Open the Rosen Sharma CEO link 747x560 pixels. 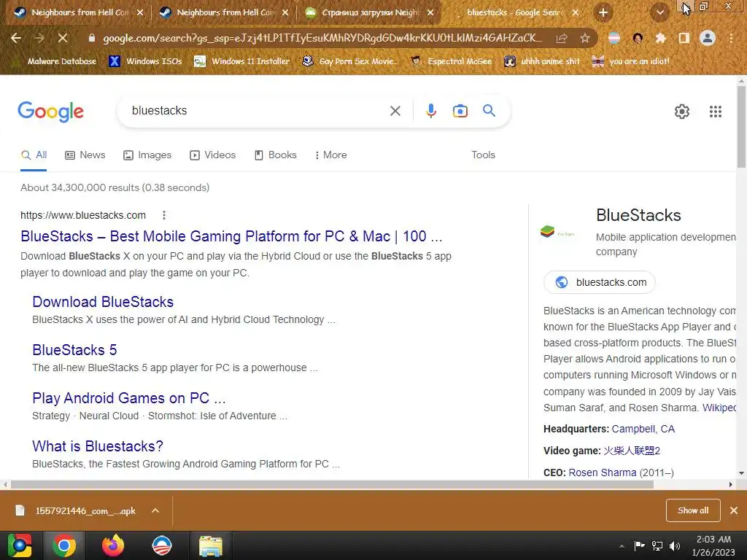tap(602, 472)
